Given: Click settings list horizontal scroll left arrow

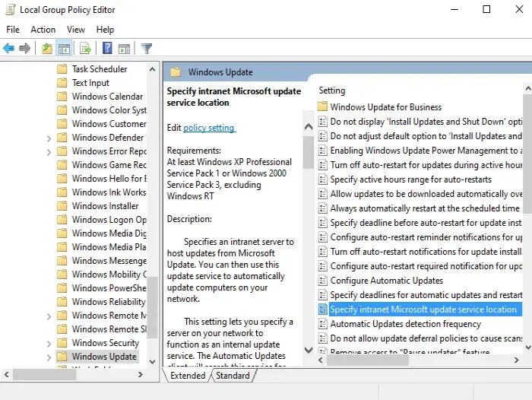Looking at the screenshot, I should pos(321,360).
